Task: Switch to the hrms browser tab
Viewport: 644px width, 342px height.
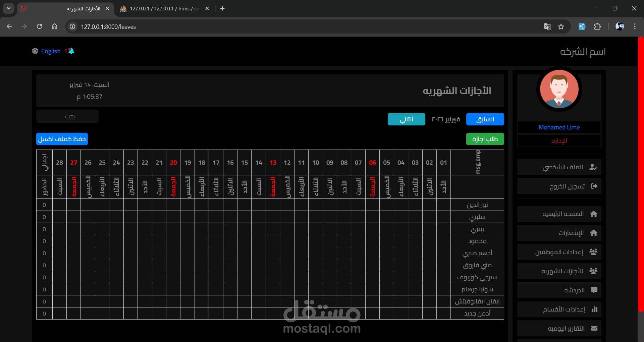Action: 161,9
